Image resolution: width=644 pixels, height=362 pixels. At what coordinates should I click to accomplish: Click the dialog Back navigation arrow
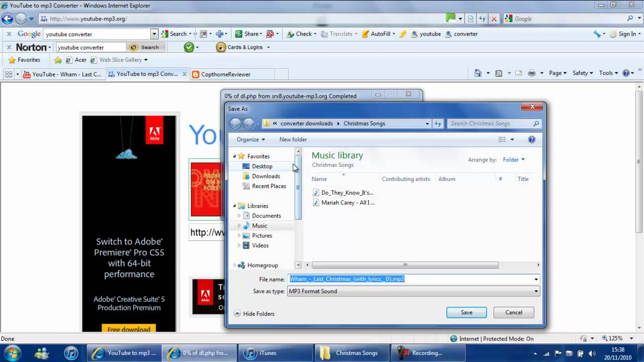[235, 124]
